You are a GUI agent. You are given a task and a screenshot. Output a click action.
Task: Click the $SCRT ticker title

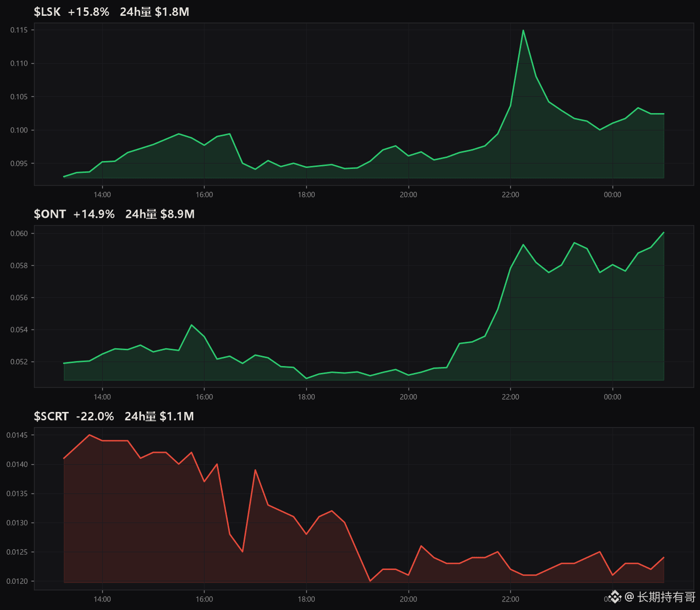51,416
